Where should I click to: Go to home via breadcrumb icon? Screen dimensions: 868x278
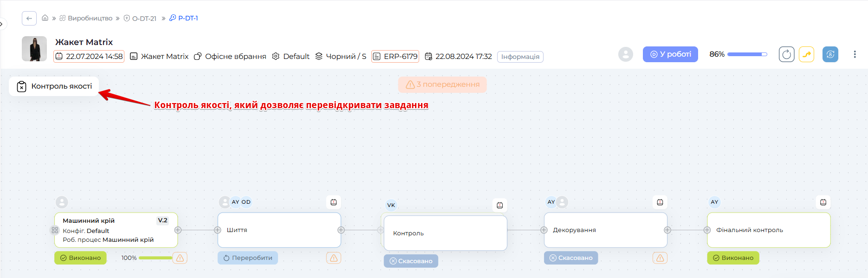coord(45,18)
